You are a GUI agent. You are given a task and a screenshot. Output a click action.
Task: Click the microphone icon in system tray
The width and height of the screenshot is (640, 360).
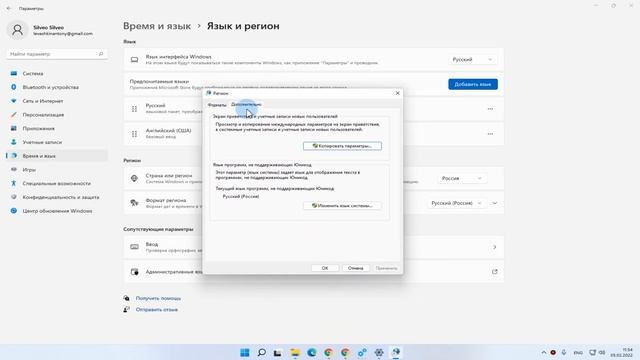pos(564,353)
